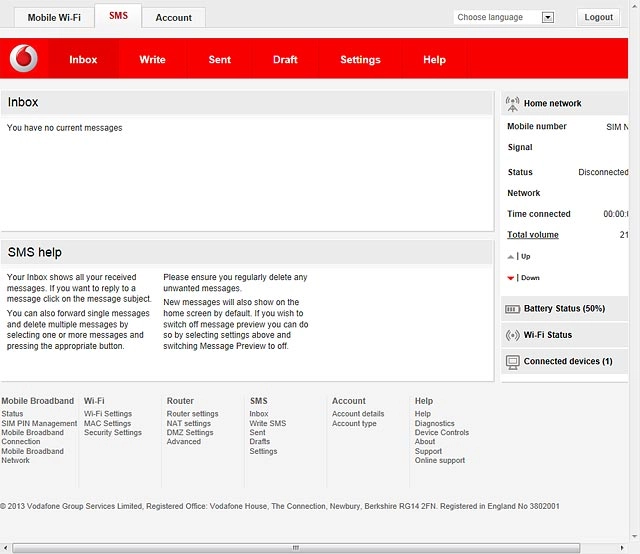The width and height of the screenshot is (640, 554).
Task: Open the Choose language dropdown arrow
Action: 548,17
